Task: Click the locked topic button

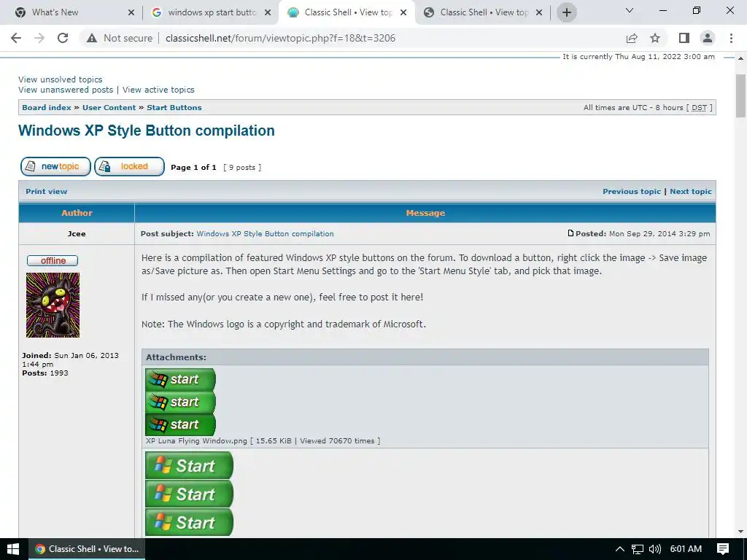Action: point(129,167)
